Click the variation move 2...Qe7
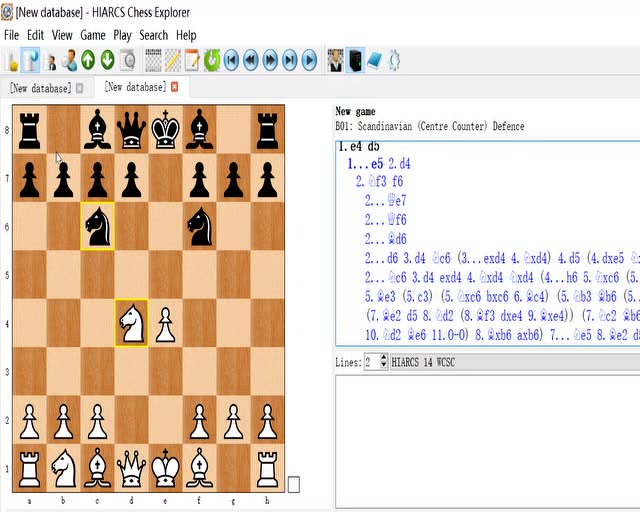 [x=385, y=200]
